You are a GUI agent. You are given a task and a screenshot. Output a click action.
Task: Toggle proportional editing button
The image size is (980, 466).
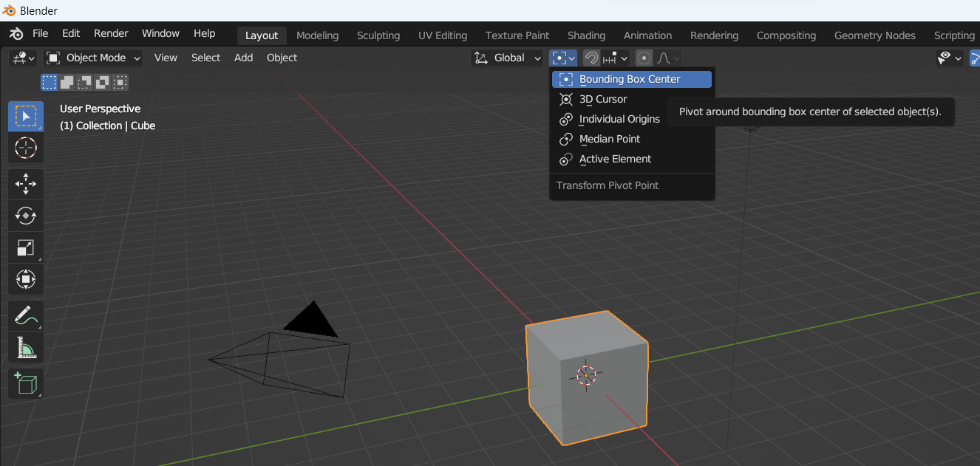[644, 58]
